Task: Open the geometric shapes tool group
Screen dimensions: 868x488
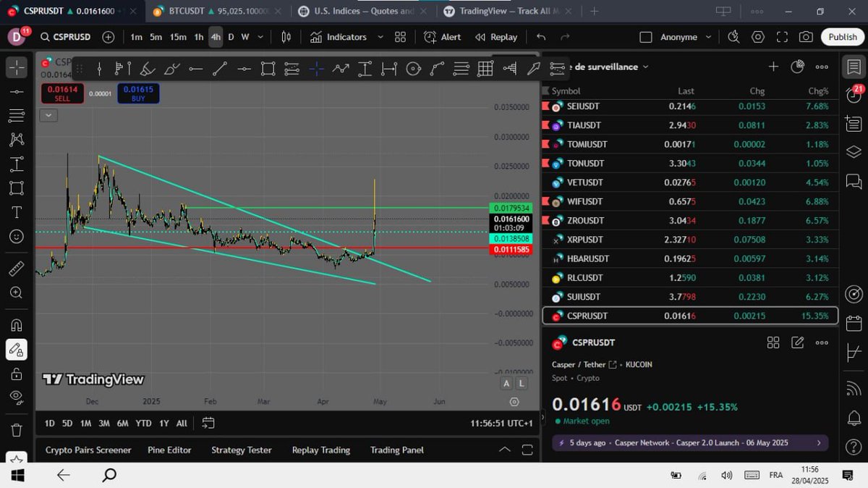Action: point(16,188)
